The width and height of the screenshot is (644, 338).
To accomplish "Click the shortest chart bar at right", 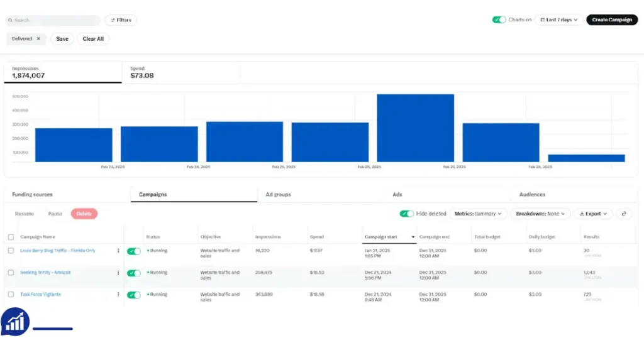I will point(587,158).
